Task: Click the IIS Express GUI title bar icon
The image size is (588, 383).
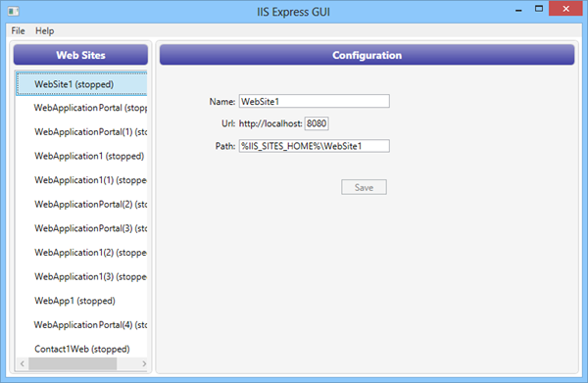Action: (x=13, y=11)
